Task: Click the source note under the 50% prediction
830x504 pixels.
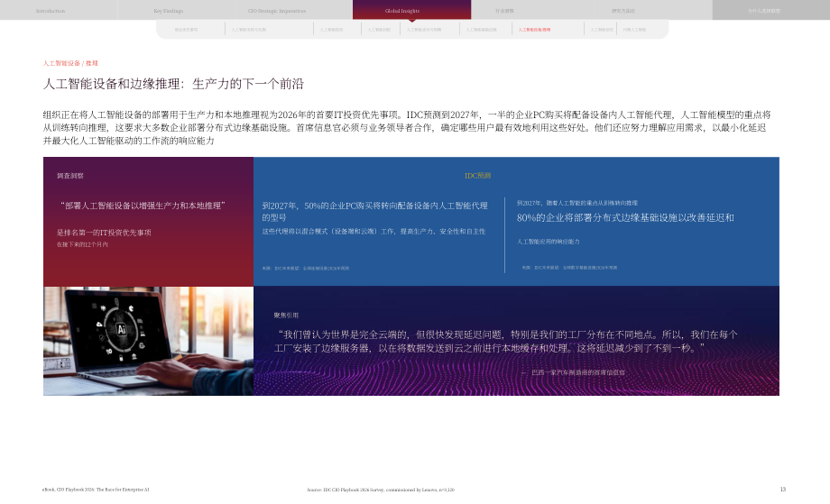Action: click(x=306, y=268)
